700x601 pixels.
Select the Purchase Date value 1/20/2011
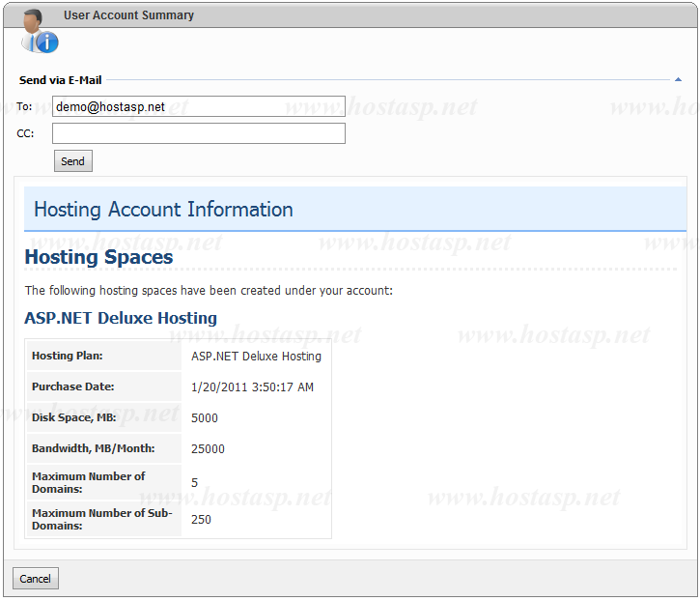(x=252, y=387)
